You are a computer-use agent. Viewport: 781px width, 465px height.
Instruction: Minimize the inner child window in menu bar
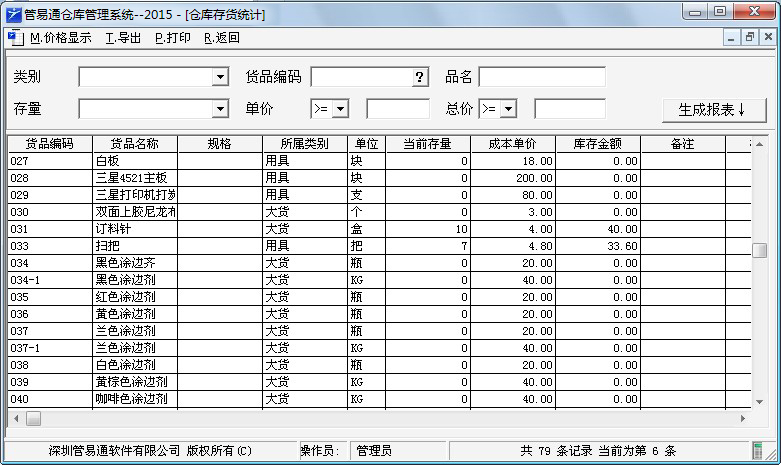click(731, 38)
